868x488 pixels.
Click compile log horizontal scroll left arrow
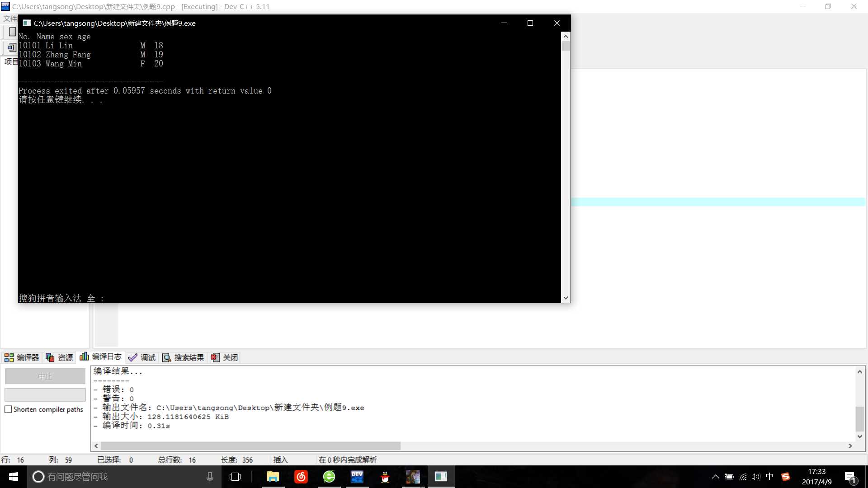click(x=96, y=446)
